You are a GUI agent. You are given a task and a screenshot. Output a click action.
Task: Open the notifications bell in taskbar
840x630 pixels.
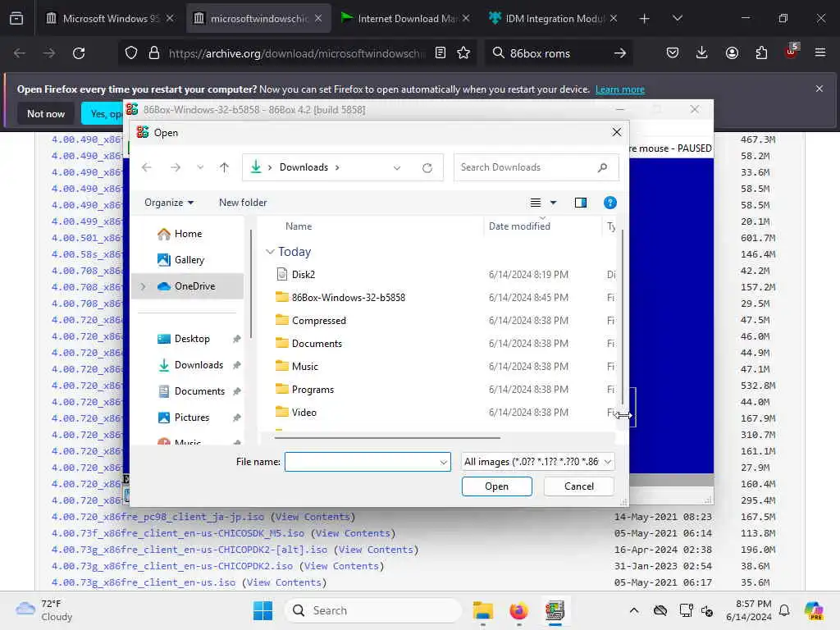click(x=784, y=610)
